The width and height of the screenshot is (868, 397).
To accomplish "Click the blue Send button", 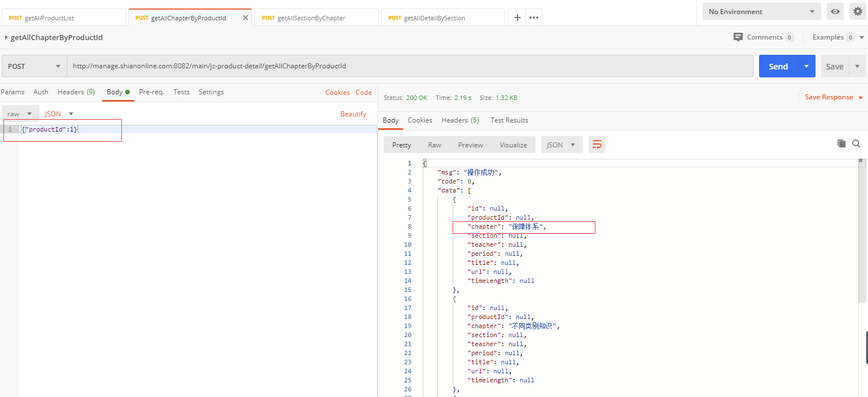I will pos(778,66).
